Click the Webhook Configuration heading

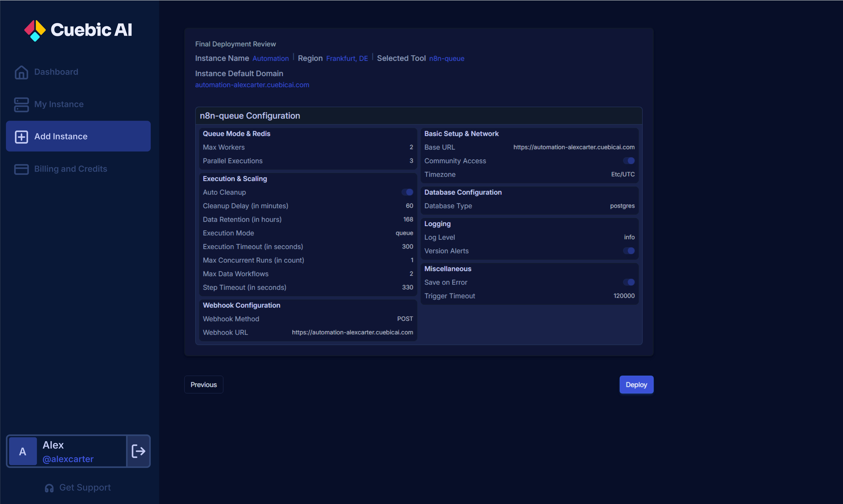pyautogui.click(x=242, y=305)
